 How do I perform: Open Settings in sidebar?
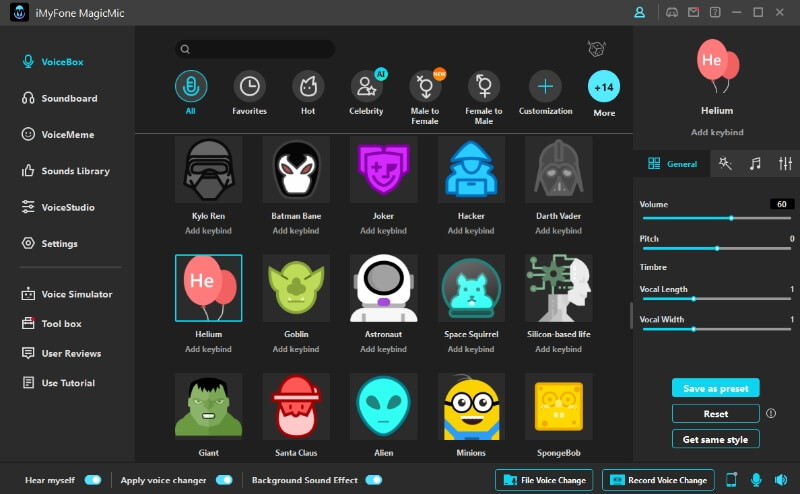pos(49,243)
